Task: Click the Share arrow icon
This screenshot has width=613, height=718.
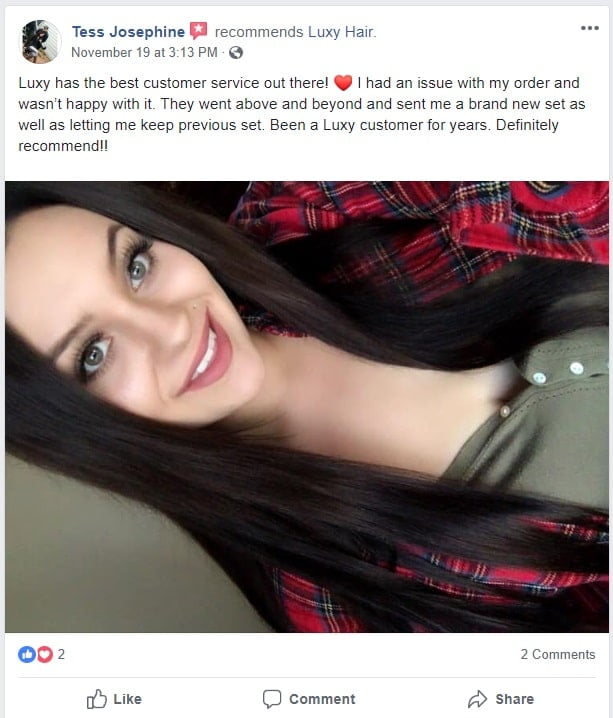Action: (x=477, y=699)
